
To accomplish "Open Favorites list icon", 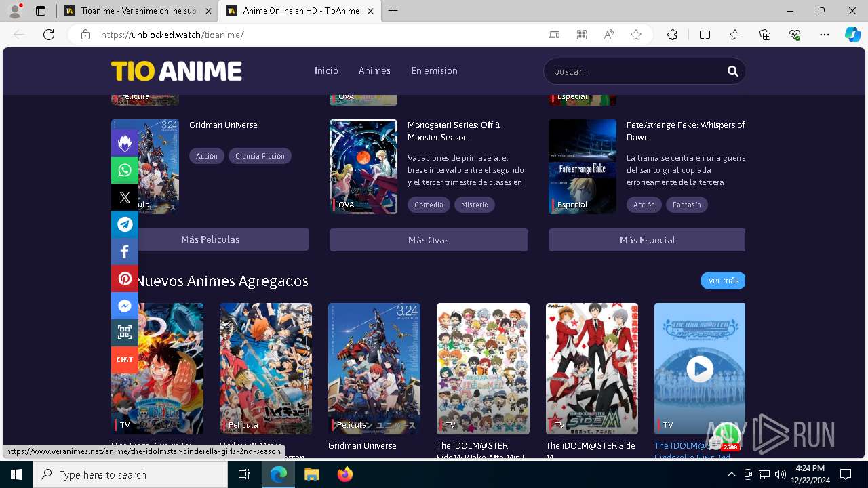I will 735,35.
